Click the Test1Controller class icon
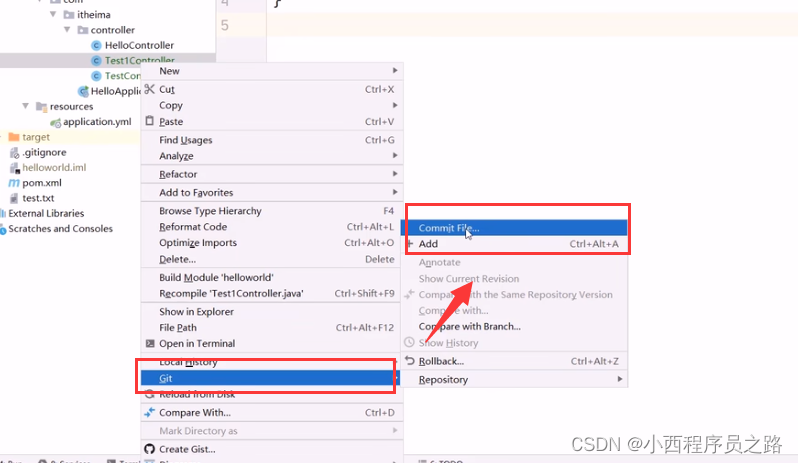 96,61
